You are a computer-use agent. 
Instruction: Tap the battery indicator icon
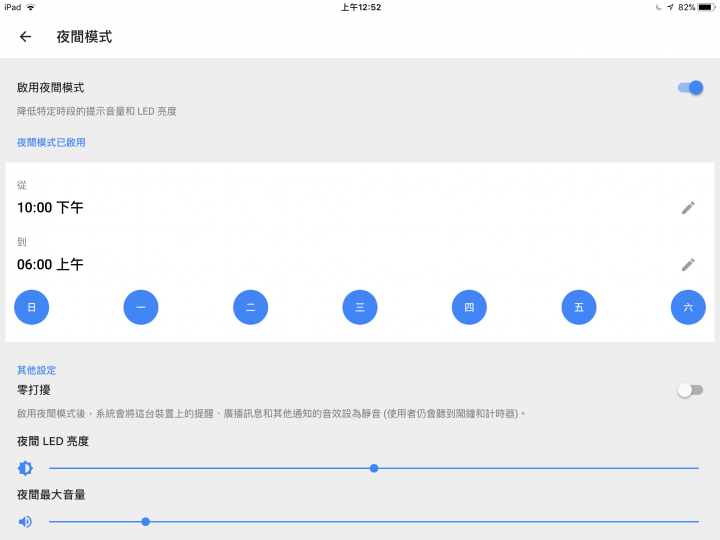pos(706,7)
